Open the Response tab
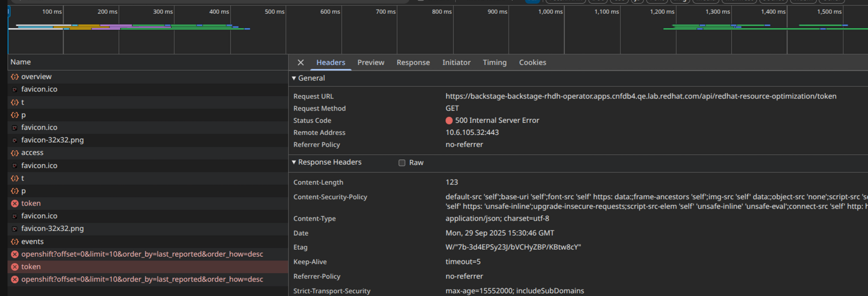The image size is (868, 296). pyautogui.click(x=413, y=62)
